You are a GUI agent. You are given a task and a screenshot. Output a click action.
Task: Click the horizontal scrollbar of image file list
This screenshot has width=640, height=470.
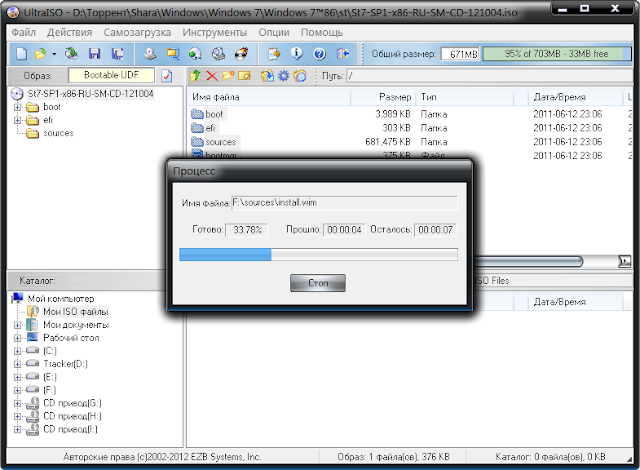point(529,262)
